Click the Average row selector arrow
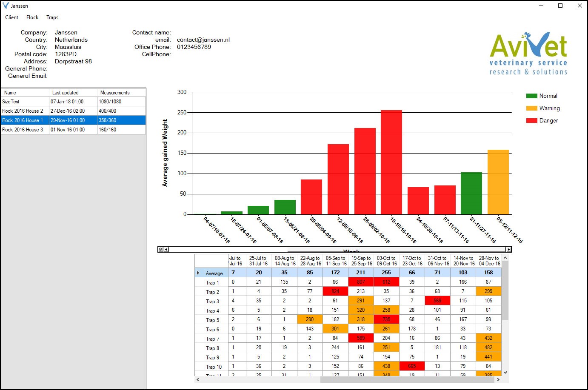 pyautogui.click(x=198, y=273)
